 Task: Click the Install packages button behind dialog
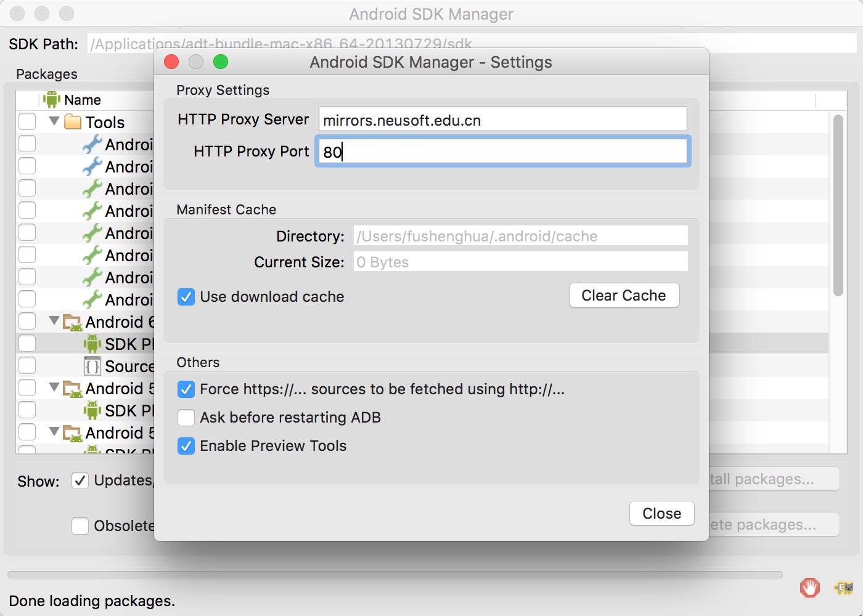774,479
